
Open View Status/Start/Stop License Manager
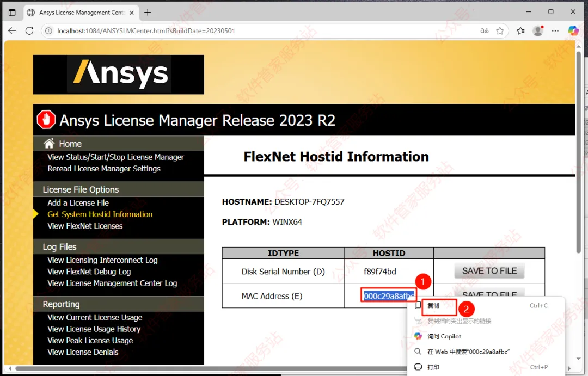(x=115, y=157)
